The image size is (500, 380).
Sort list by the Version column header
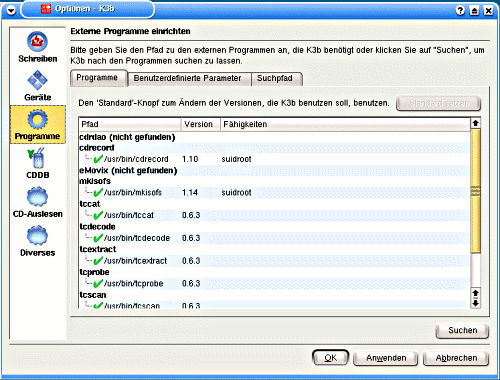pos(201,124)
